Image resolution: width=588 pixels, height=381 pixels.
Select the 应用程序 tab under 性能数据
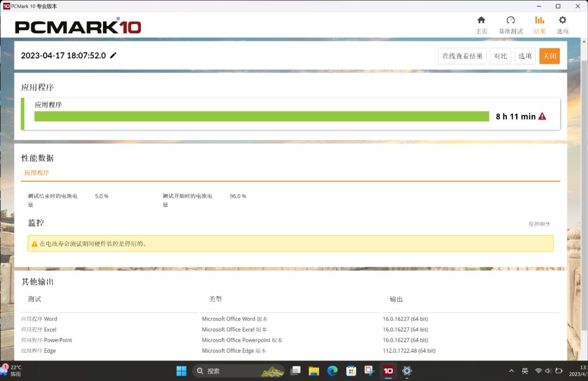[37, 173]
